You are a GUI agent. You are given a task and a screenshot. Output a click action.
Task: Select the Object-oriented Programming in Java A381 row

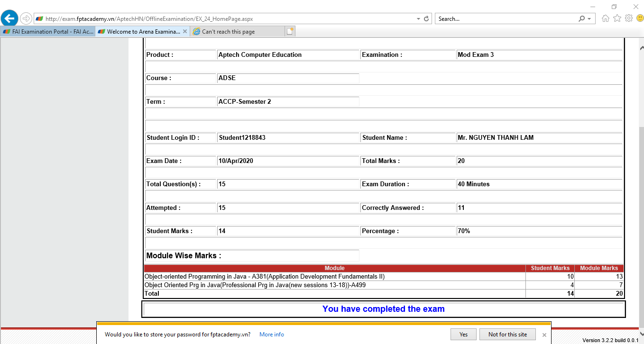pyautogui.click(x=384, y=276)
